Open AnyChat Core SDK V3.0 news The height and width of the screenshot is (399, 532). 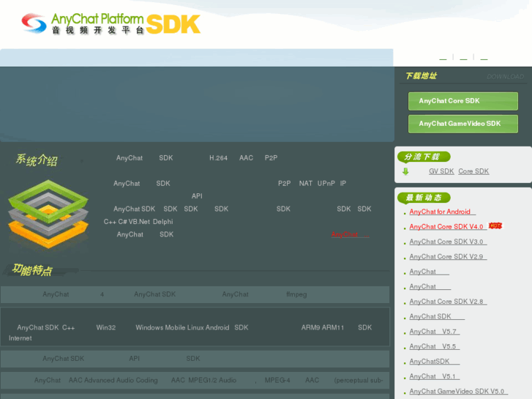[448, 242]
